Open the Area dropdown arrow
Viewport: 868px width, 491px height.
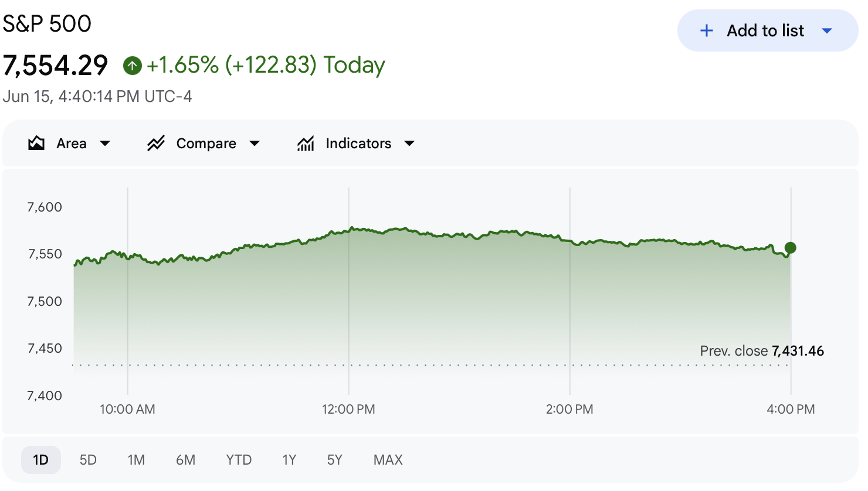[105, 144]
